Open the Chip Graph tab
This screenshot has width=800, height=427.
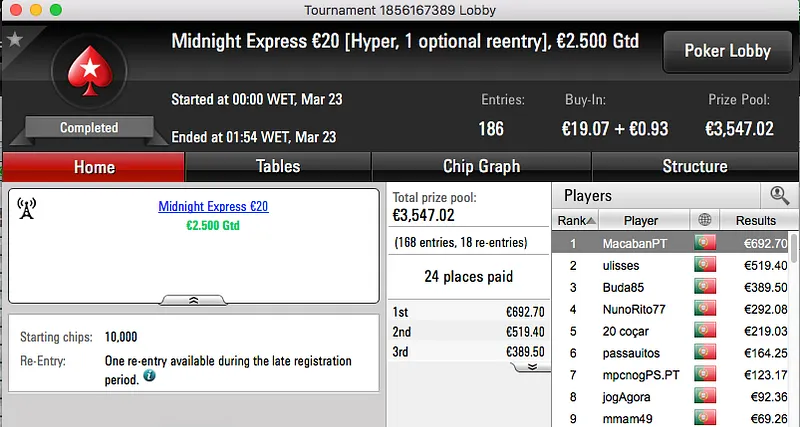[481, 167]
